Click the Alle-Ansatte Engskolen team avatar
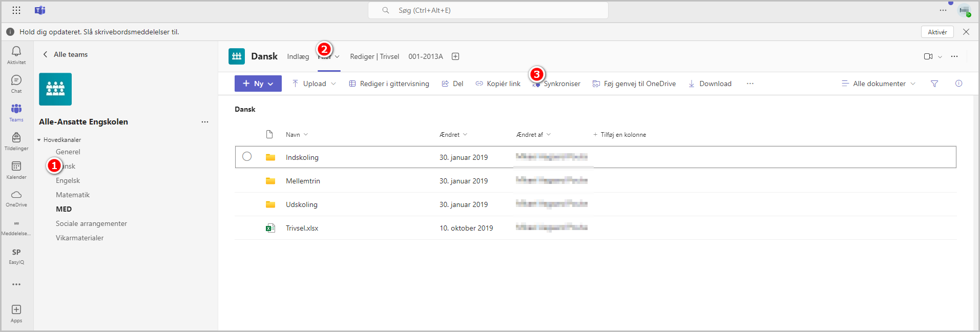Screen dimensions: 980x332 coord(55,89)
